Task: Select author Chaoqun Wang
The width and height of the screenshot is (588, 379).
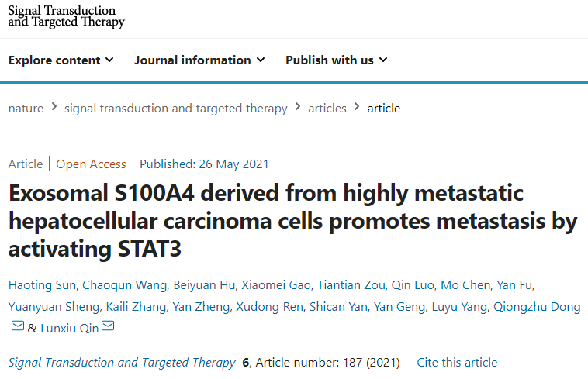Action: click(x=124, y=285)
